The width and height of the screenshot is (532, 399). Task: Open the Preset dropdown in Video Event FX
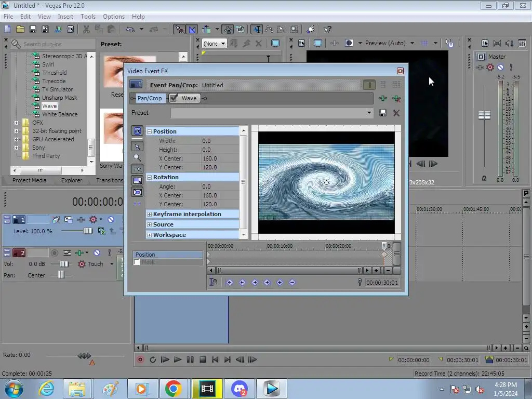point(369,113)
